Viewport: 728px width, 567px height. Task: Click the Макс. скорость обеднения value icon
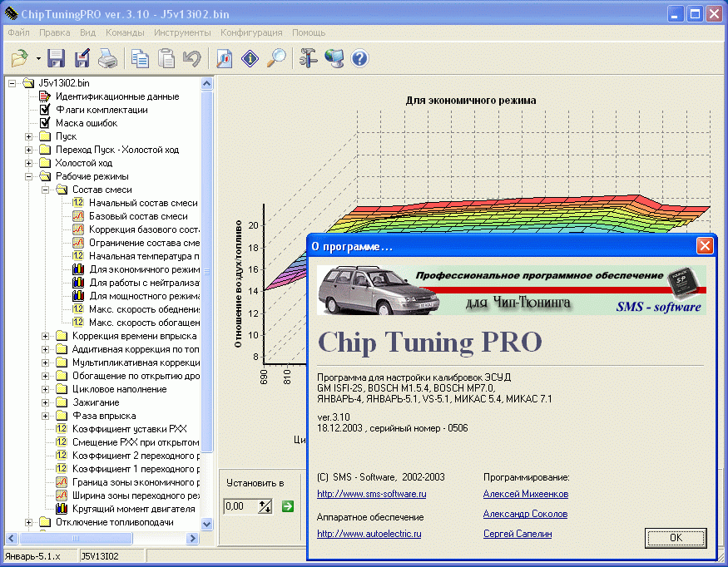click(x=78, y=309)
